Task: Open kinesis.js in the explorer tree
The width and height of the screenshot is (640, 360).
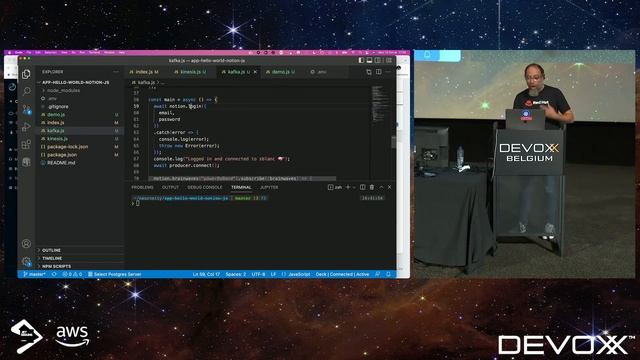Action: click(x=80, y=139)
